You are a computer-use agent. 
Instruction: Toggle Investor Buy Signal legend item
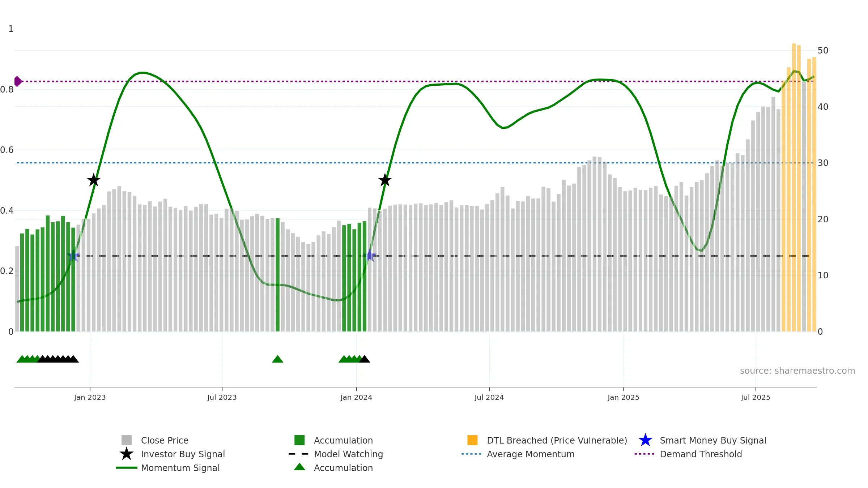click(183, 454)
